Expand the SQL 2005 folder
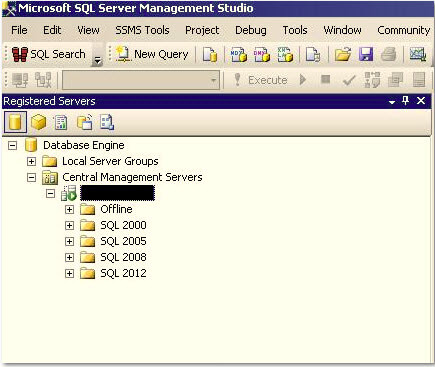 69,241
